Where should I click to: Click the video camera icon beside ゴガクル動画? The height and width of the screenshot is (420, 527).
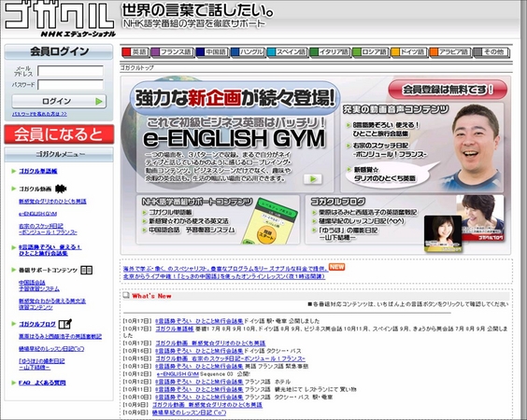pyautogui.click(x=61, y=189)
